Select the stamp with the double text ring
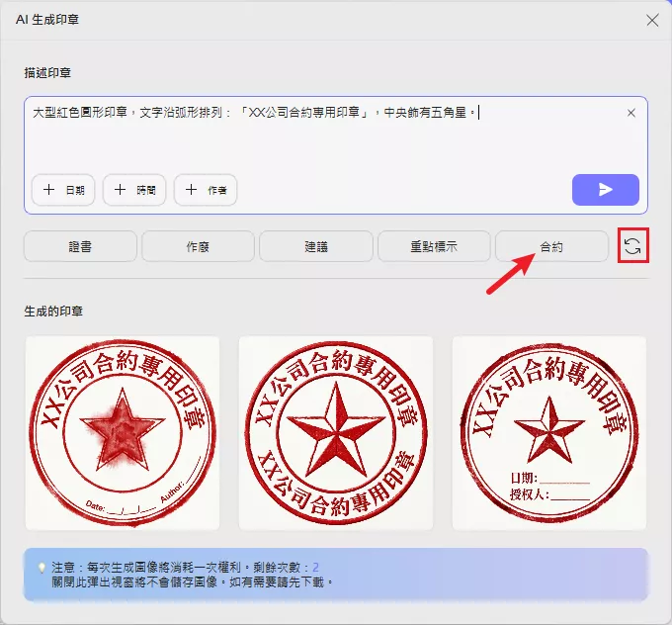 coord(336,433)
